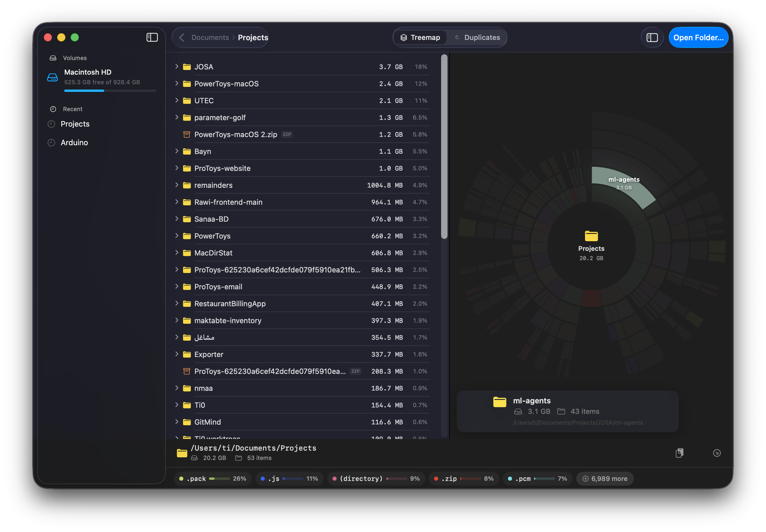The image size is (766, 532).
Task: Switch to the Duplicates tab
Action: click(x=477, y=37)
